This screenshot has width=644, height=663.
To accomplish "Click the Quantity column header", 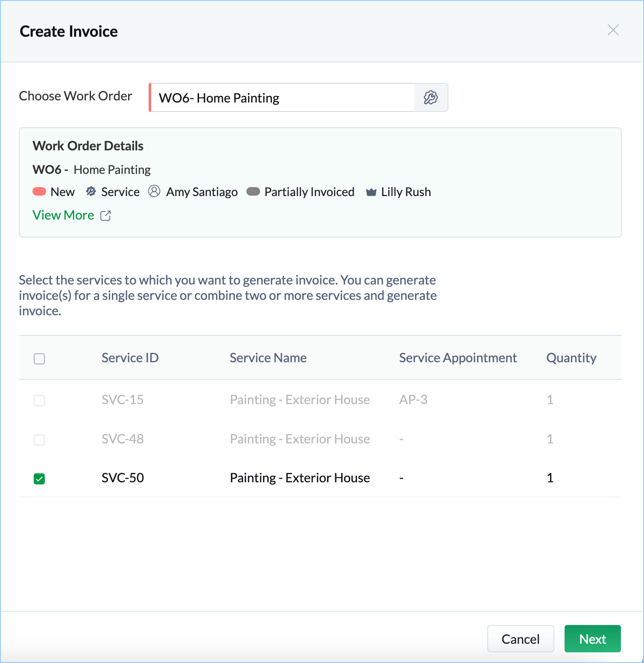I will (571, 358).
